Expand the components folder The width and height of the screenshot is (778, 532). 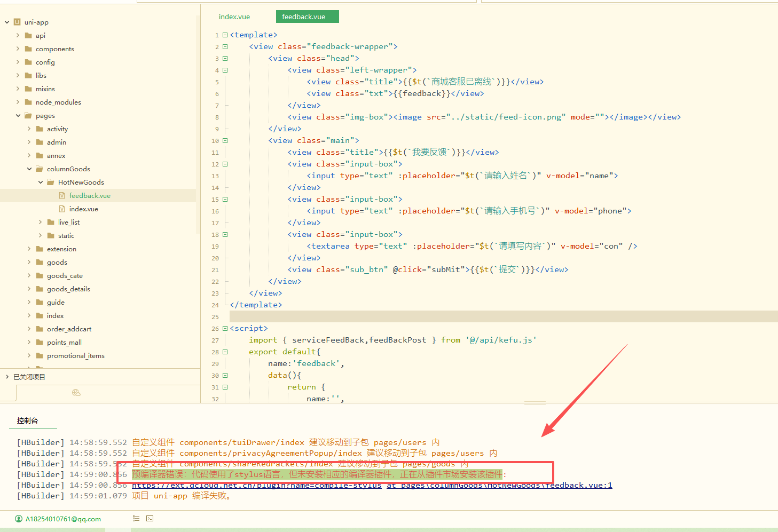[18, 49]
